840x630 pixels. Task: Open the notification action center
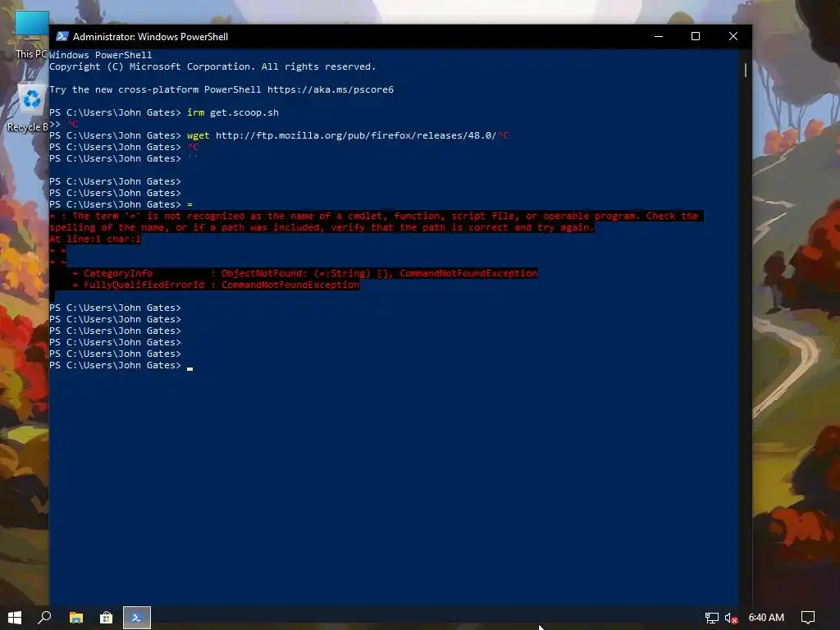808,618
